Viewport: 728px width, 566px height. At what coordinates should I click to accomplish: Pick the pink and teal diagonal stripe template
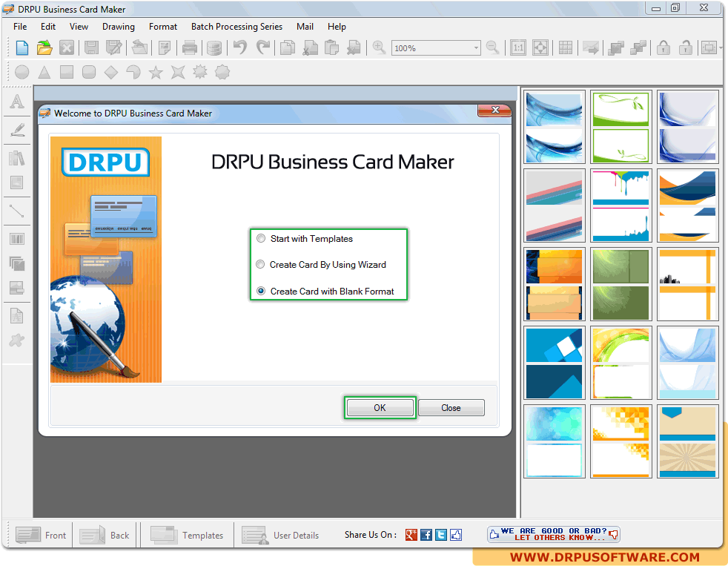click(554, 205)
